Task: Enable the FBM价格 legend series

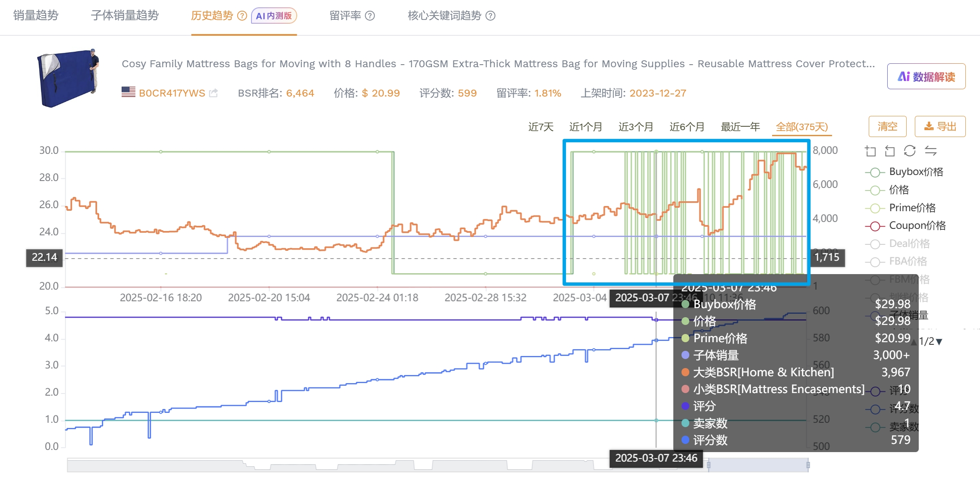Action: pos(898,280)
